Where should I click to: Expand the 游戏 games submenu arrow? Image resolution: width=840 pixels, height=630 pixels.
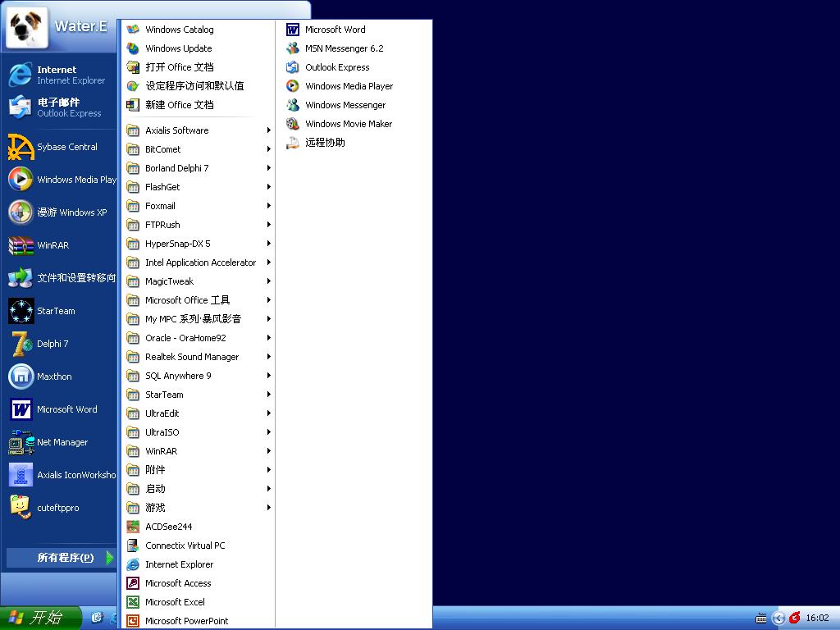[x=268, y=507]
